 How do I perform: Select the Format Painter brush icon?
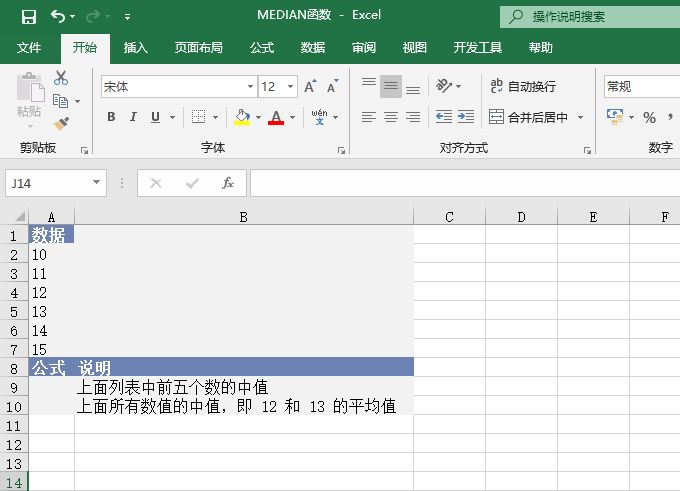point(61,123)
